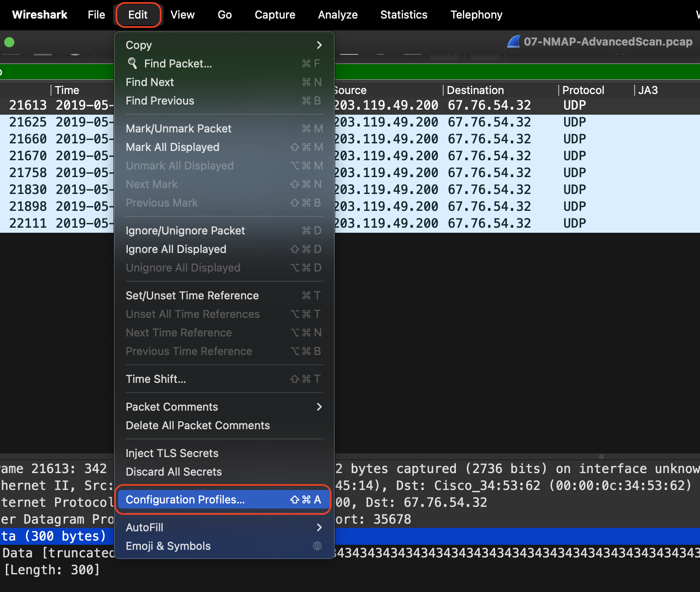
Task: Click the magnifier icon beside Find Packet
Action: [132, 63]
